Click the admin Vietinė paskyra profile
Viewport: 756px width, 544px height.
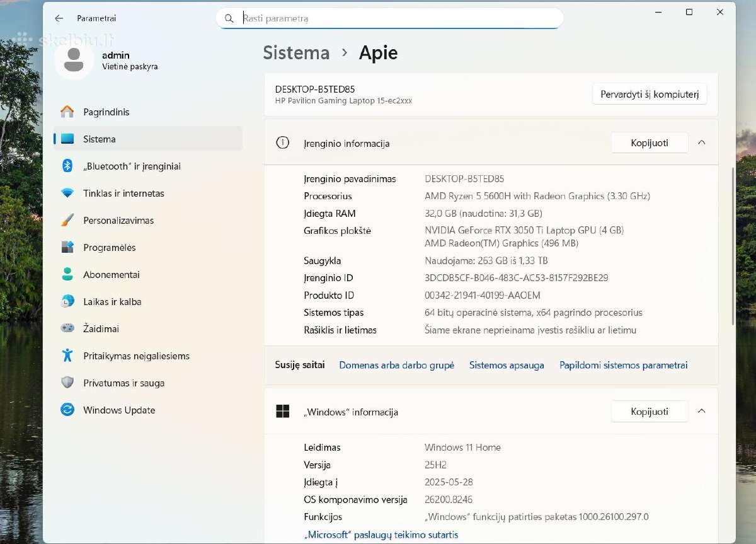[x=107, y=61]
